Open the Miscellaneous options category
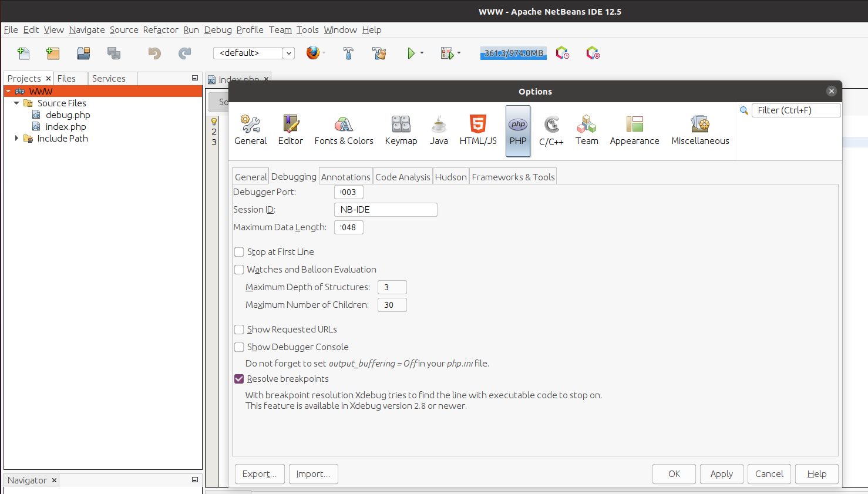The image size is (868, 494). 700,130
